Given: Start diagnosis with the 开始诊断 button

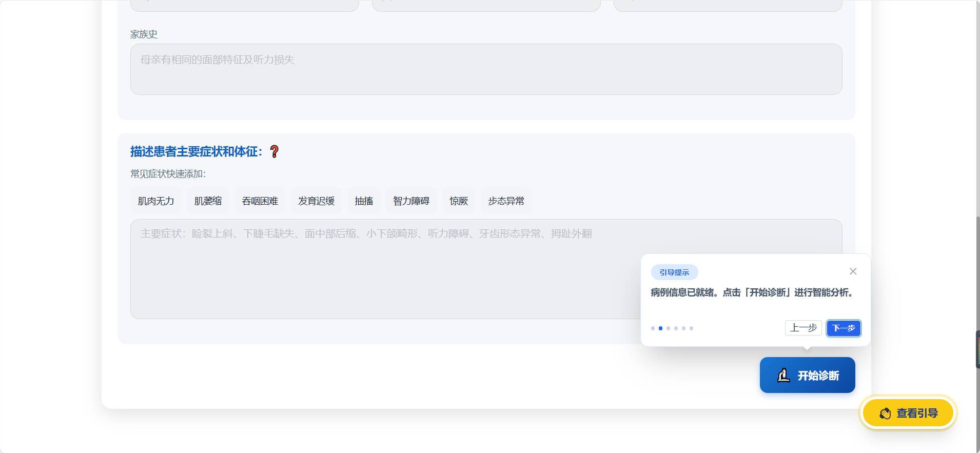Looking at the screenshot, I should [807, 375].
